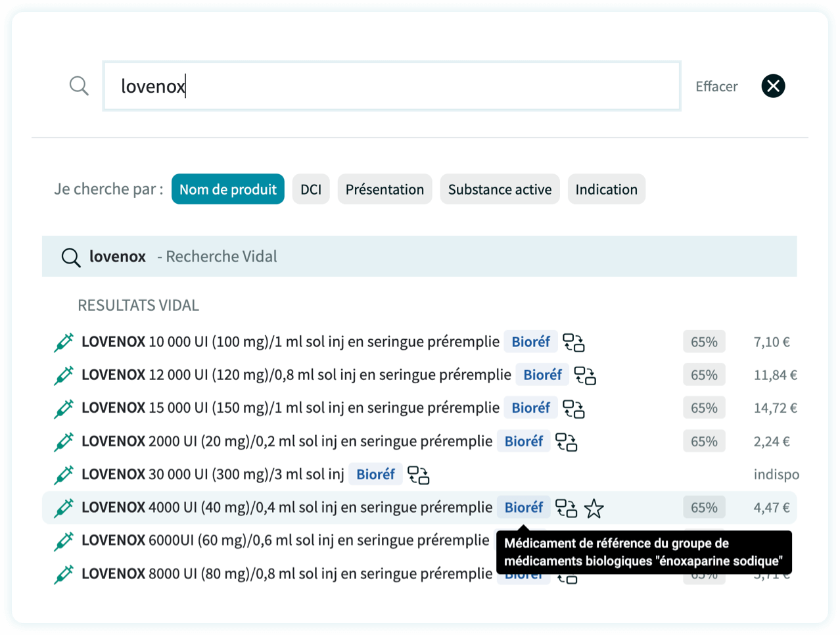Click Bioréf badge on LOVENOX 15 000 UI
840x635 pixels.
click(x=530, y=408)
